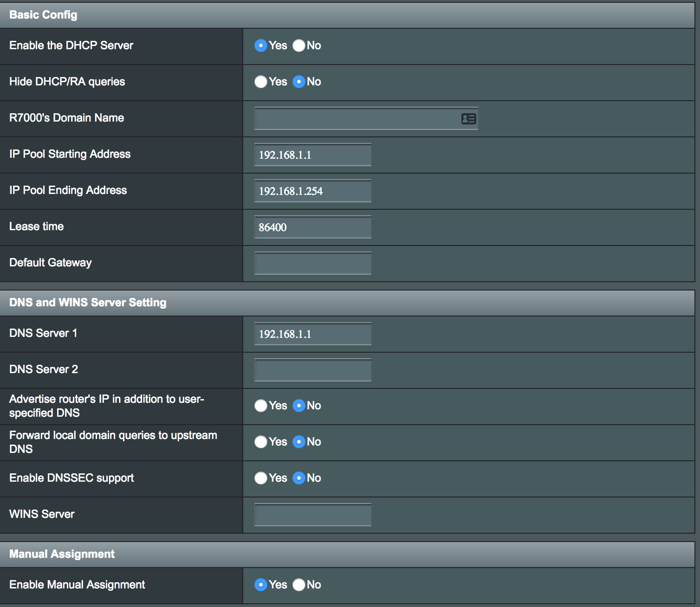Select No for Forward local domain queries

click(299, 442)
